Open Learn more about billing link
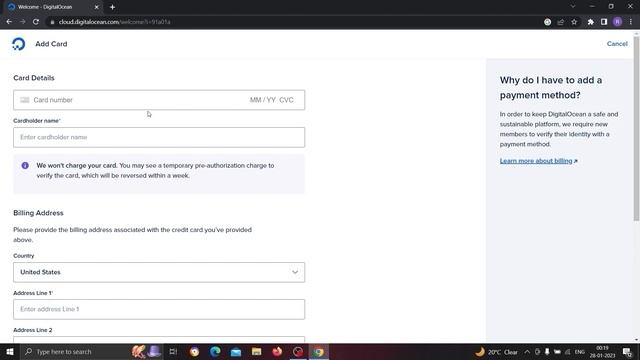 pyautogui.click(x=538, y=161)
